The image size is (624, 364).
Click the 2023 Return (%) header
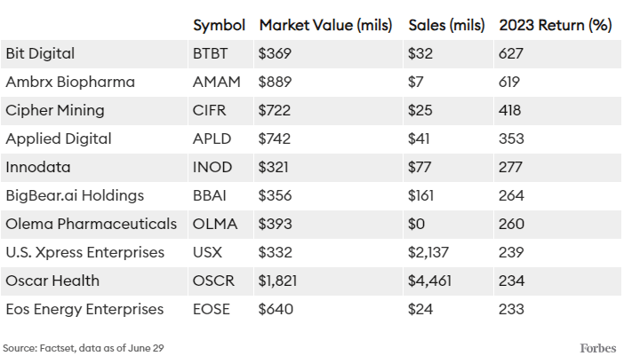tap(556, 26)
